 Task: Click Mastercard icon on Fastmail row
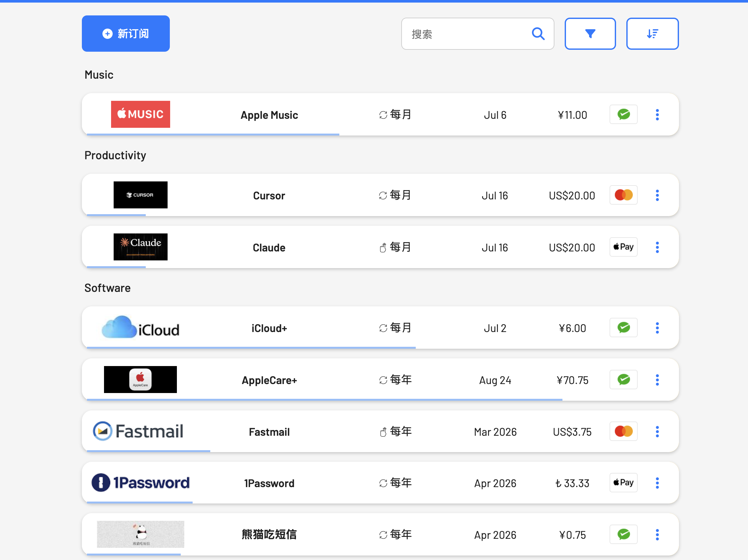pos(623,431)
